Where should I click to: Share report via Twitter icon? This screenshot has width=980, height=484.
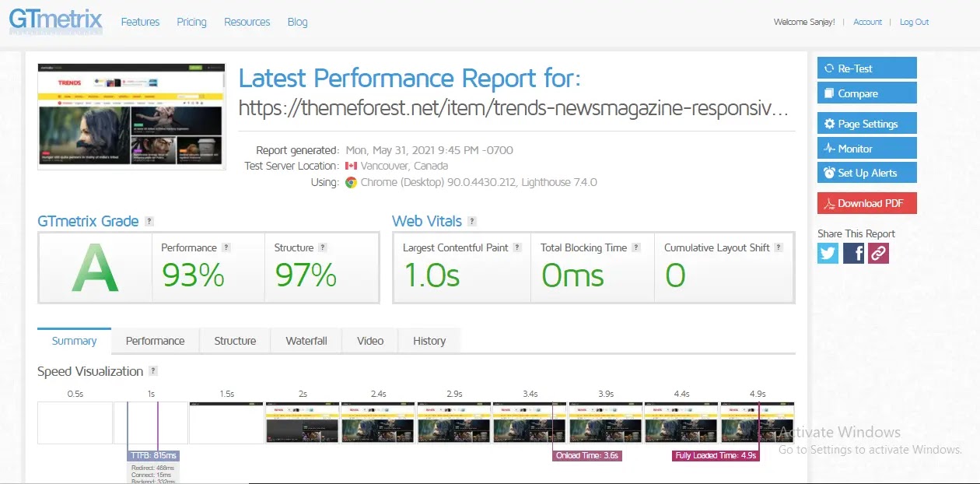click(828, 253)
